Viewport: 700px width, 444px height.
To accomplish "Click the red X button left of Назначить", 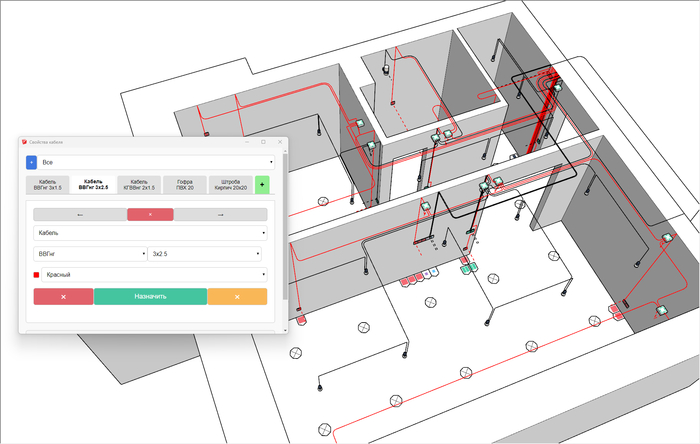I will tap(63, 297).
